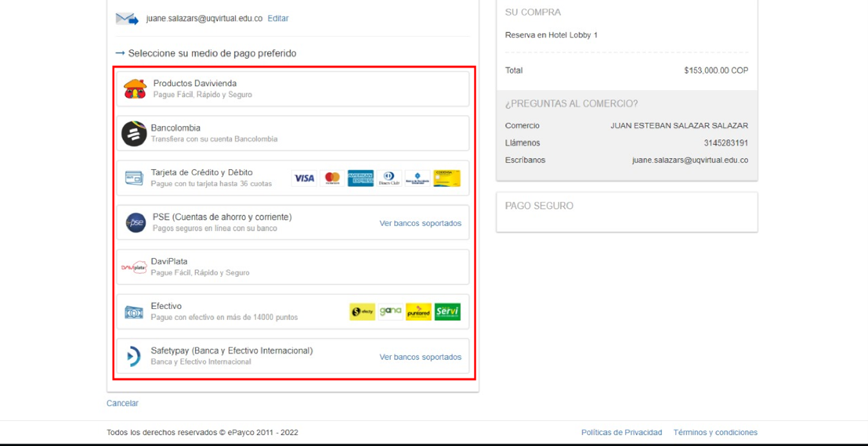Image resolution: width=868 pixels, height=446 pixels.
Task: Click the PAGO SEGURO panel title
Action: [x=539, y=206]
